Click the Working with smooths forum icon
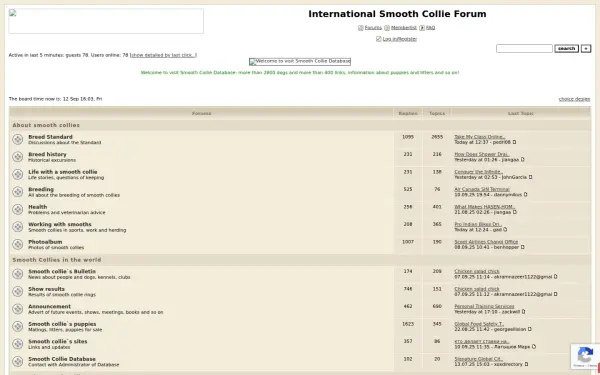This screenshot has width=600, height=375. click(x=18, y=227)
